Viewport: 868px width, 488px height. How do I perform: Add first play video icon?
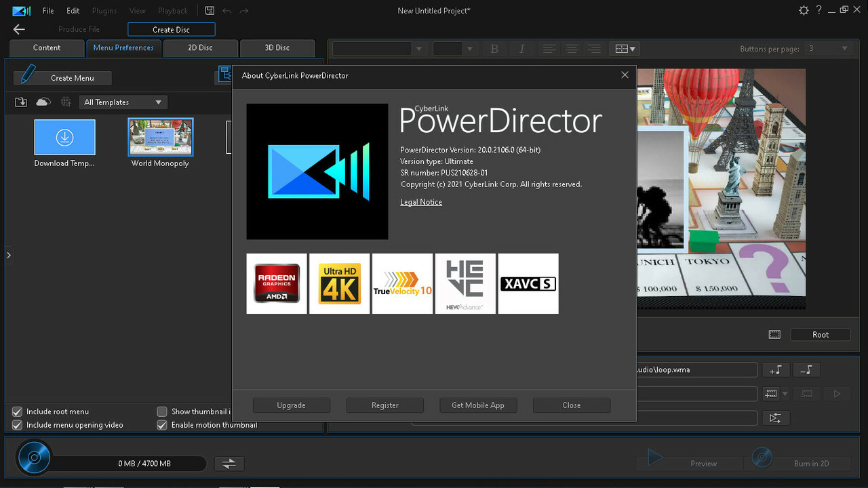[770, 394]
